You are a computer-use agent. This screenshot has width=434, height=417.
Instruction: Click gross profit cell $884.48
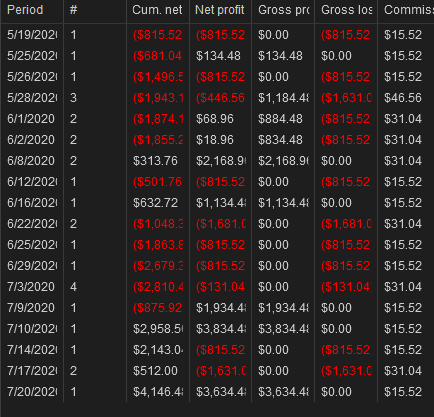(280, 119)
